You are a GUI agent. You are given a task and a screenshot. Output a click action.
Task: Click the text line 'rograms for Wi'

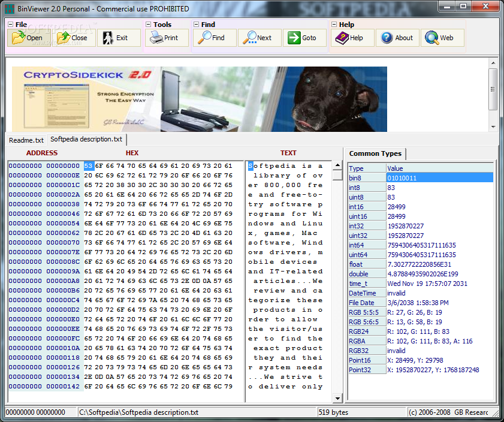tap(285, 214)
